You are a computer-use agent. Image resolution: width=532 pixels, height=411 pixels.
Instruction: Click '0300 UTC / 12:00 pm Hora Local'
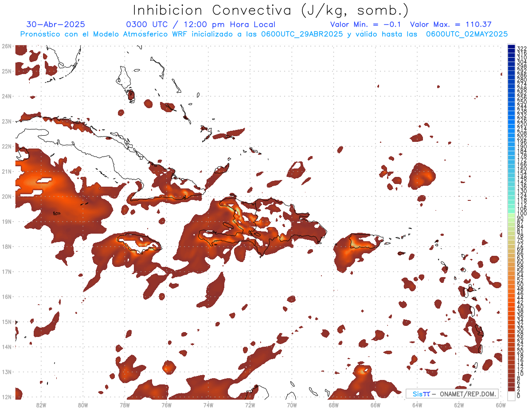pyautogui.click(x=200, y=24)
